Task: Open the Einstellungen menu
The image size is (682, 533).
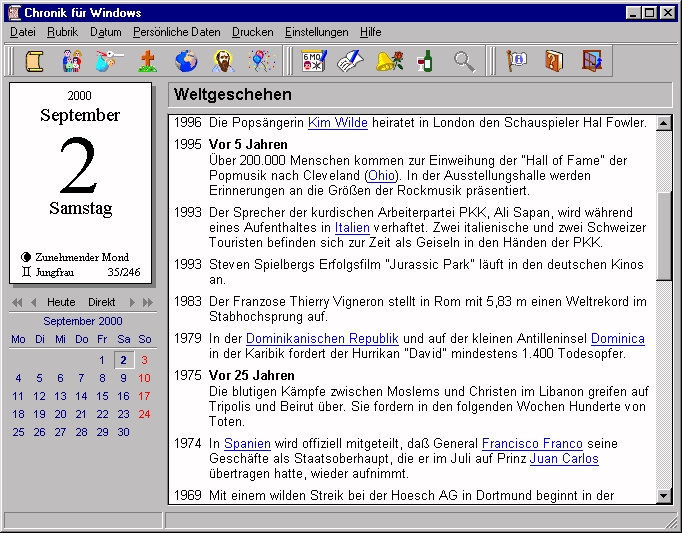Action: click(x=317, y=32)
